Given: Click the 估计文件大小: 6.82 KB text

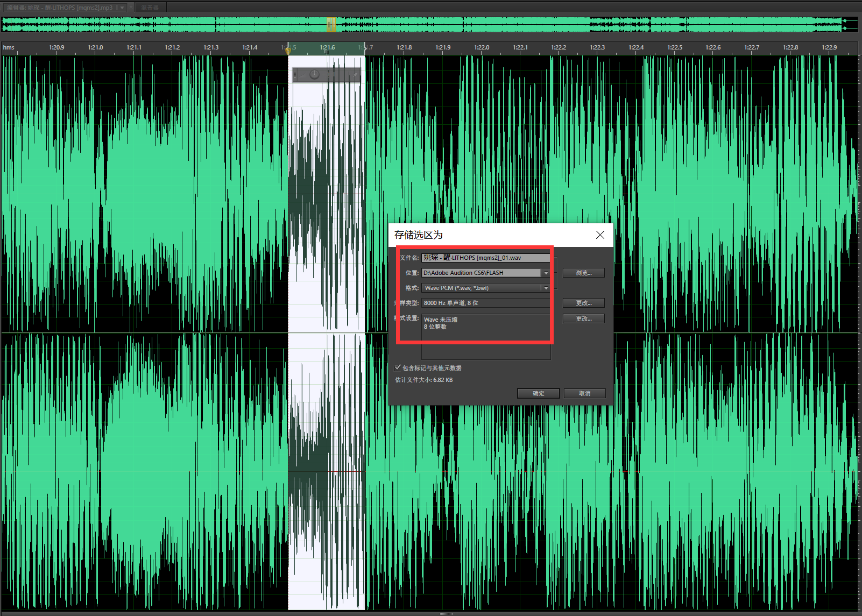Looking at the screenshot, I should coord(424,380).
